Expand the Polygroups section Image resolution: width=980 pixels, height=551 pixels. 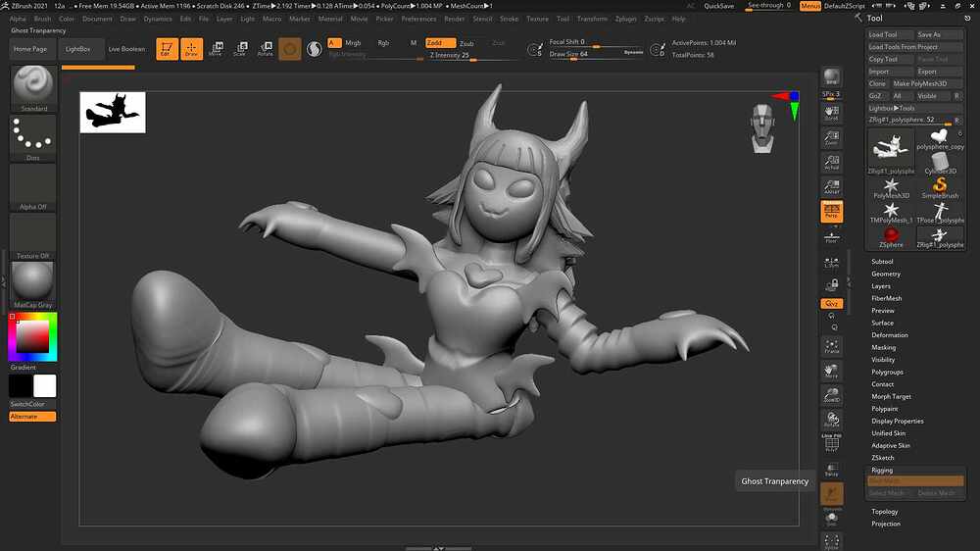tap(887, 373)
